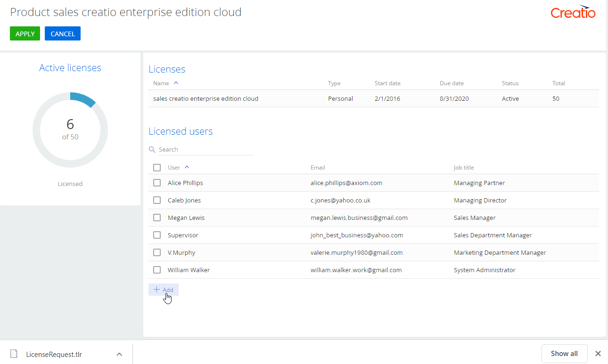Click the Active status cell
The image size is (608, 364).
pos(510,99)
